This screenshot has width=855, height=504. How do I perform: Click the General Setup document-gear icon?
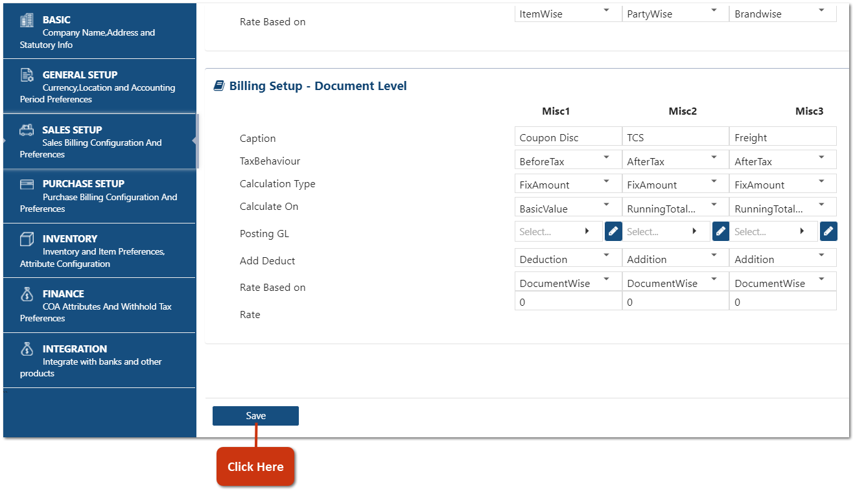[x=27, y=75]
